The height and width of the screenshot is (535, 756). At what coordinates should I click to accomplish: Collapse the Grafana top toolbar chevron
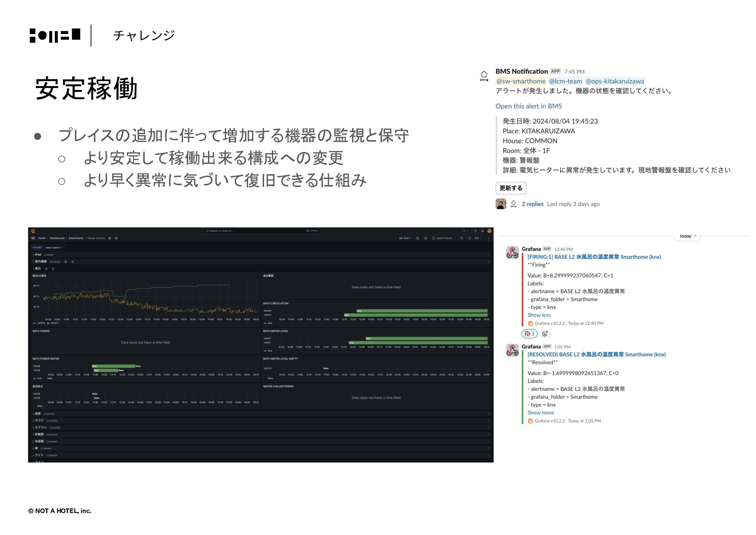pyautogui.click(x=489, y=238)
